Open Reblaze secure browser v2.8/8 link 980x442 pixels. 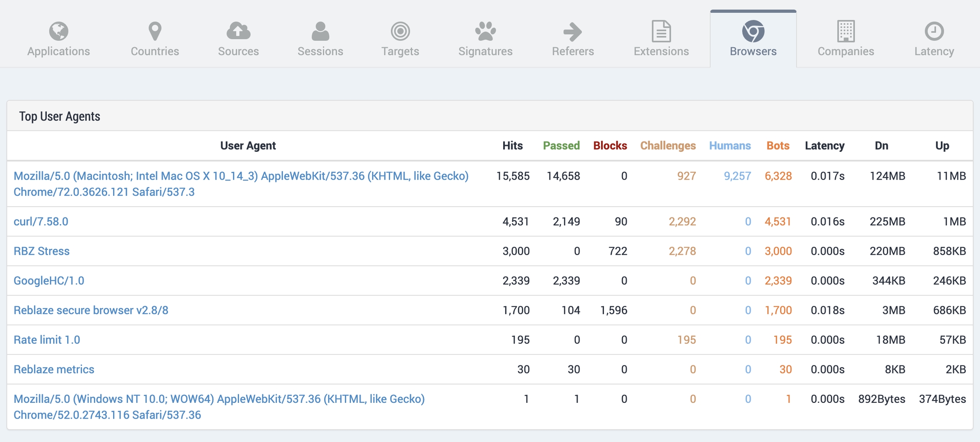tap(91, 310)
